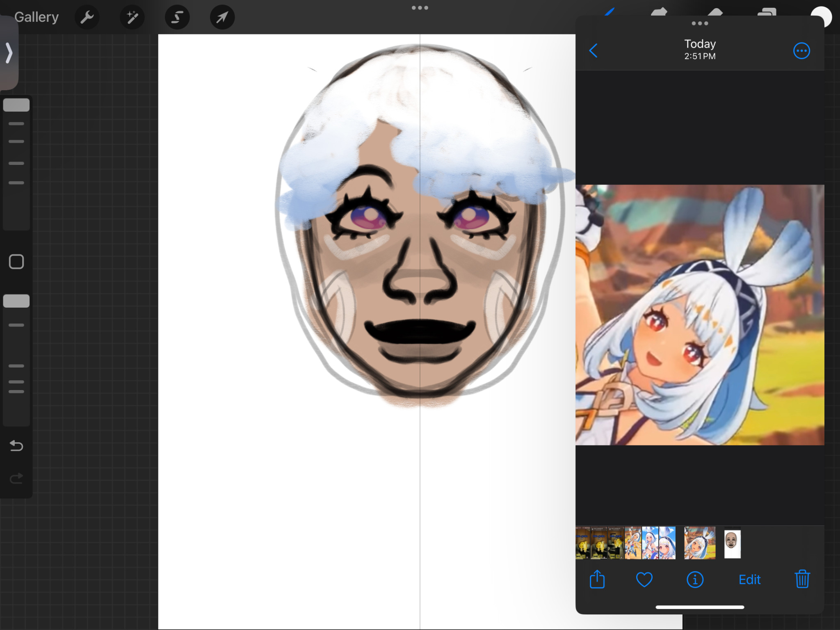This screenshot has width=840, height=630.
Task: Open the Actions wrench menu
Action: (87, 17)
